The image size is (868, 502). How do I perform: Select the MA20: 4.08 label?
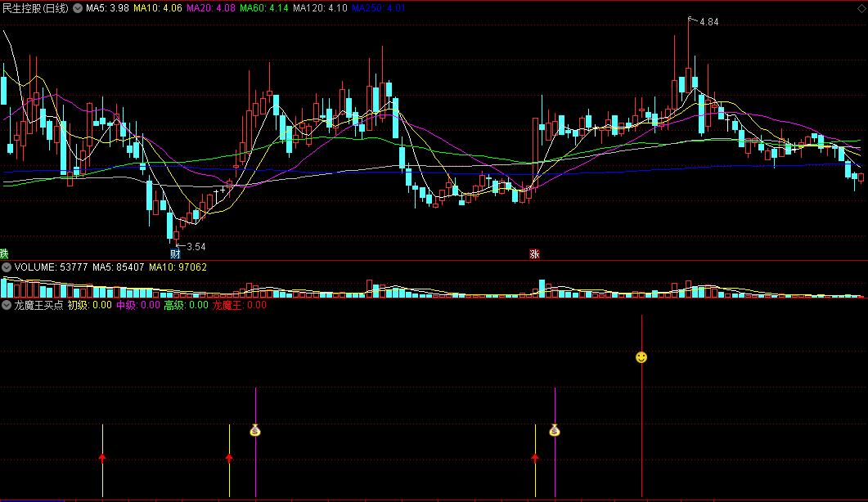coord(211,8)
